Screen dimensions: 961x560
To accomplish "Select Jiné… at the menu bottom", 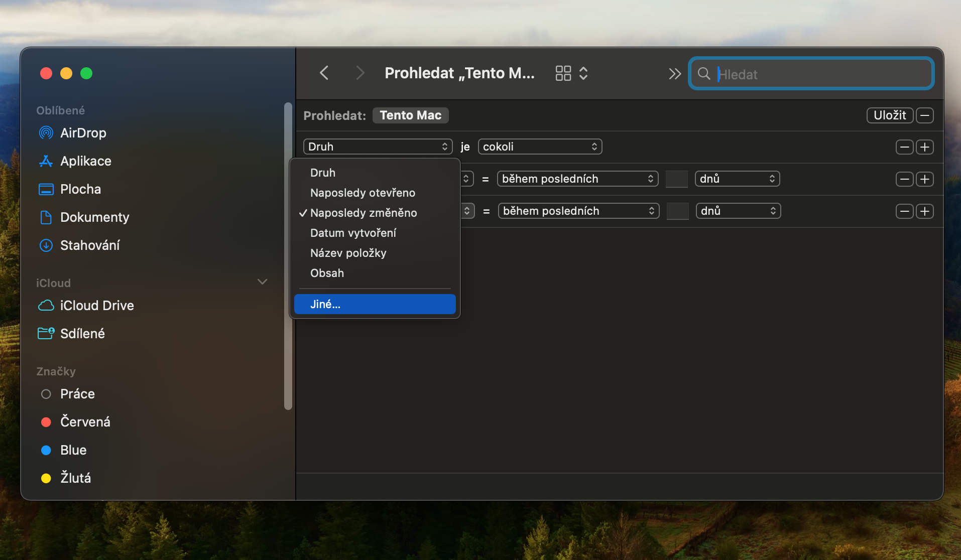I will click(x=375, y=304).
